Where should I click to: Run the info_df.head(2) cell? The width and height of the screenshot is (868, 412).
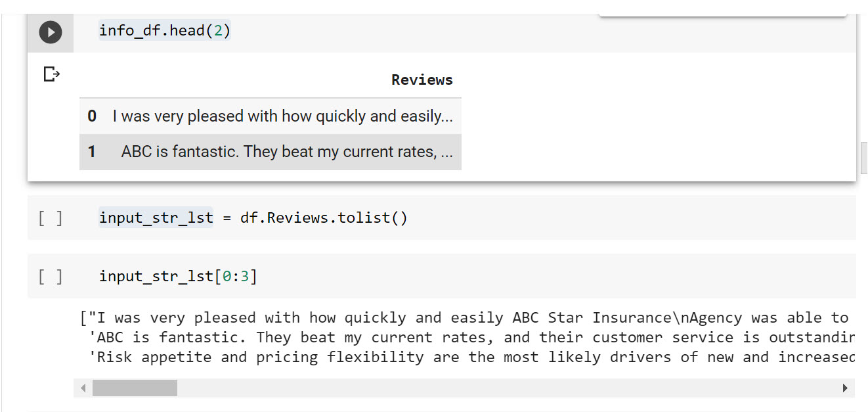click(x=51, y=32)
